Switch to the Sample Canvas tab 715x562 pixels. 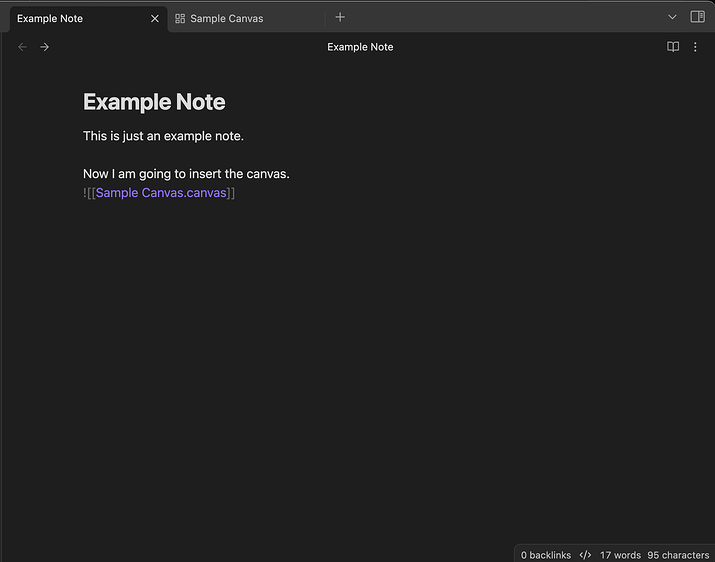[247, 19]
